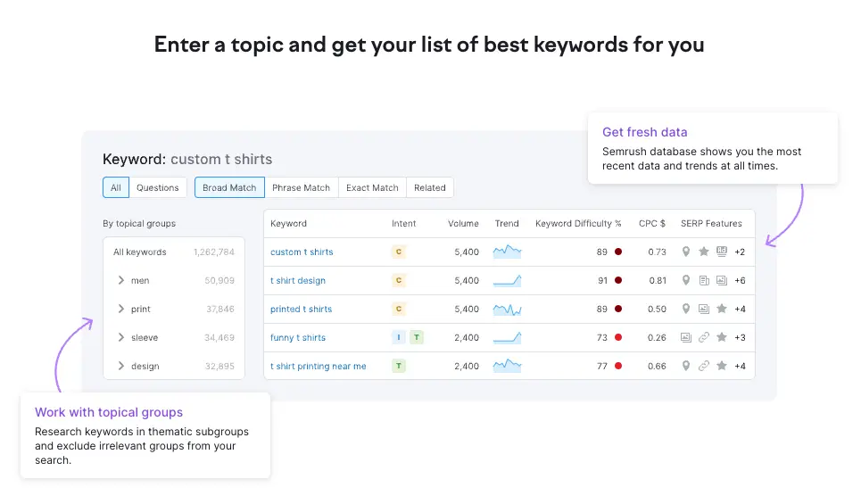
Task: Click the news icon in t shirt design row
Action: point(704,280)
